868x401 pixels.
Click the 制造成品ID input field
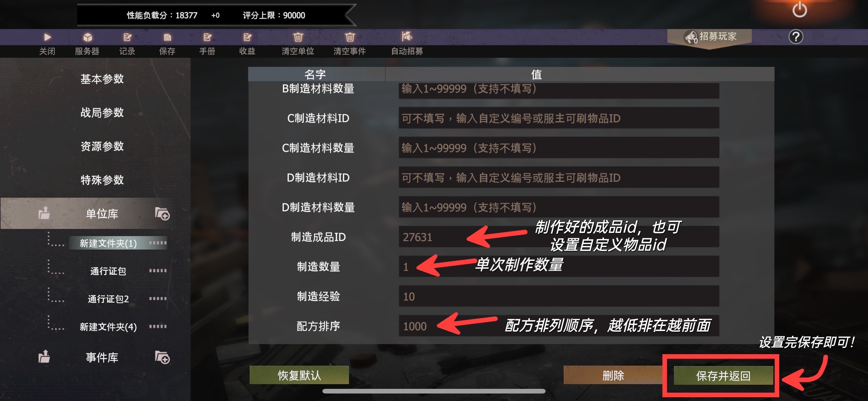(559, 237)
